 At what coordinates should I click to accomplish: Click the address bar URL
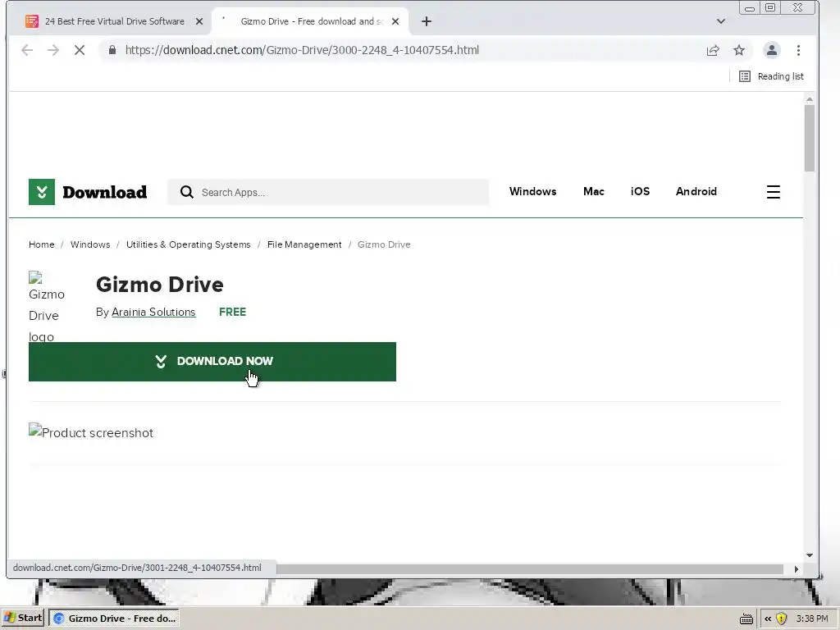coord(302,50)
